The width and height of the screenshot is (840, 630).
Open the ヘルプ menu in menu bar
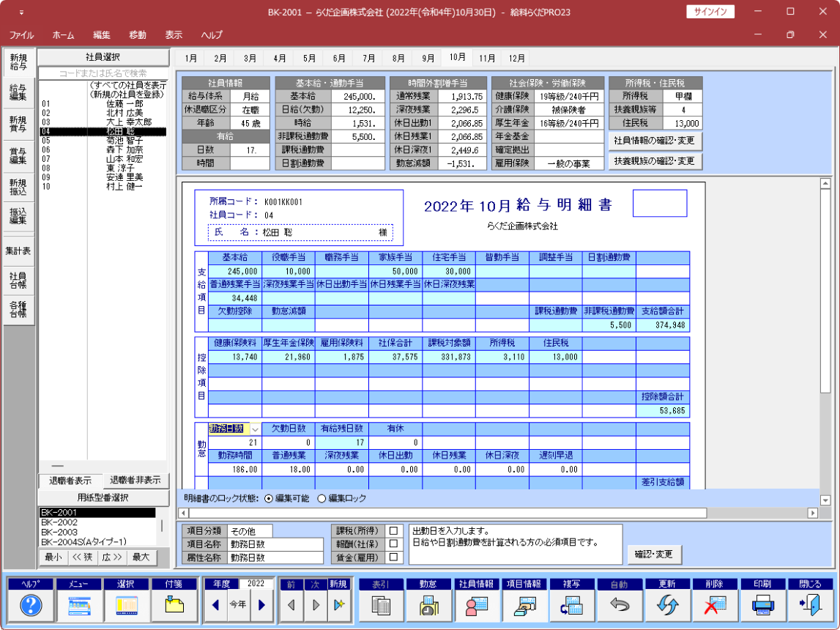pos(212,35)
